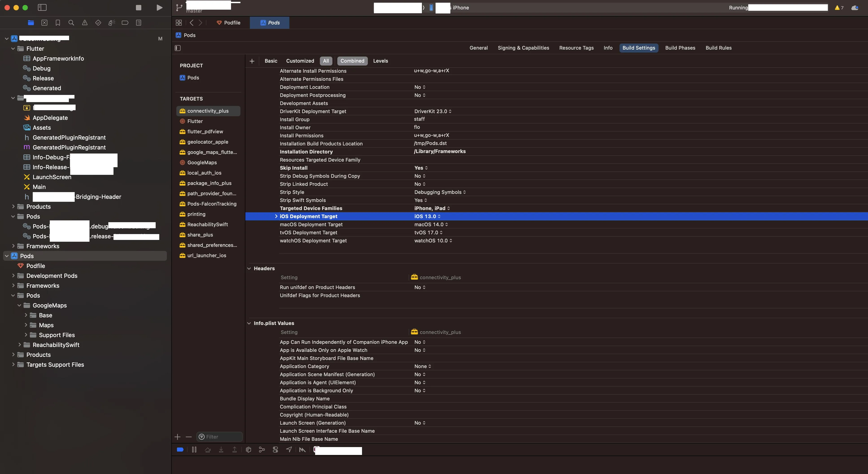Click the add build setting plus button
Image resolution: width=868 pixels, height=474 pixels.
(x=252, y=61)
